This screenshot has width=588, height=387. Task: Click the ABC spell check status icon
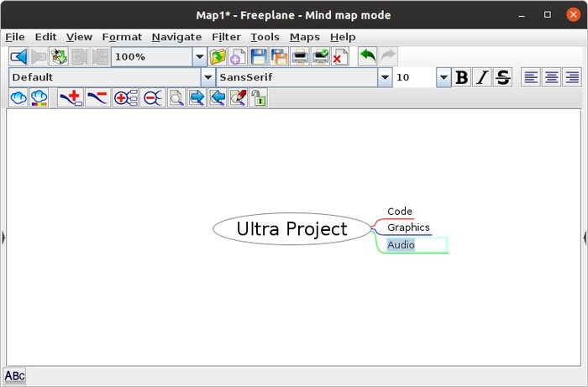click(14, 376)
